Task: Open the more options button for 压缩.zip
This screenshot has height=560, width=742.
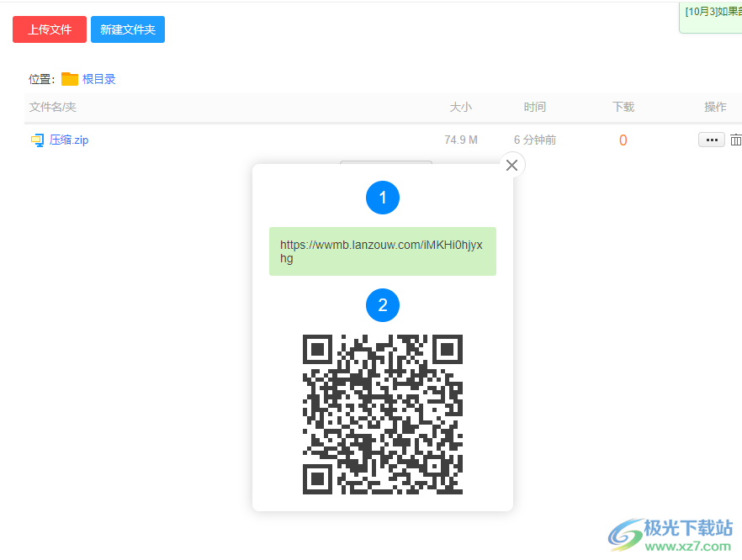Action: click(x=712, y=140)
